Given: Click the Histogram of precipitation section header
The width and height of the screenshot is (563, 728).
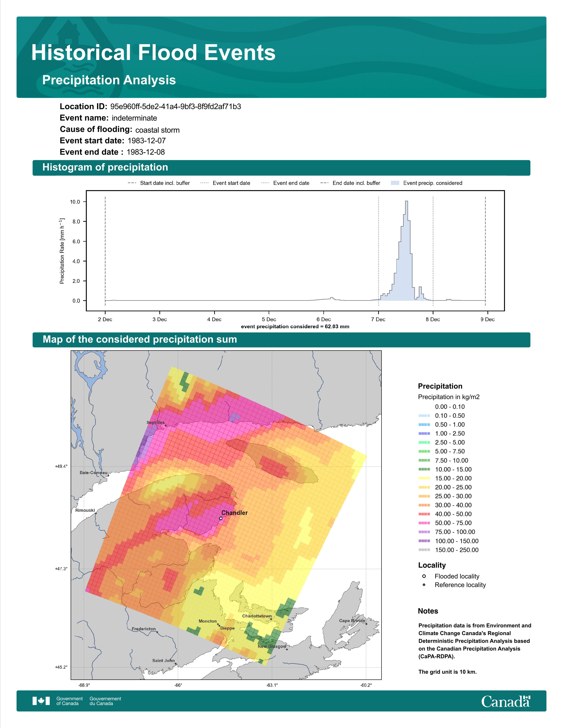Looking at the screenshot, I should 281,167.
